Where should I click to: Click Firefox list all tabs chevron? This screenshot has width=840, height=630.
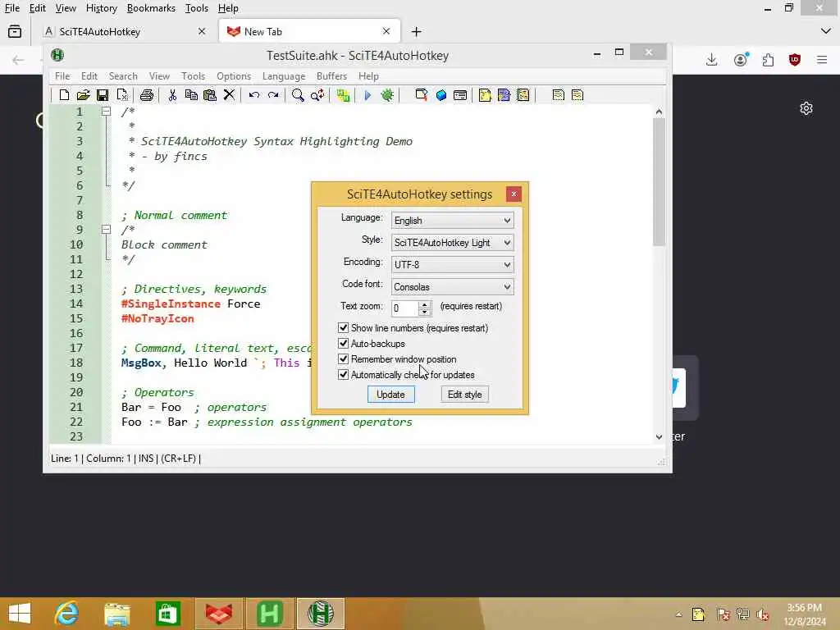825,31
